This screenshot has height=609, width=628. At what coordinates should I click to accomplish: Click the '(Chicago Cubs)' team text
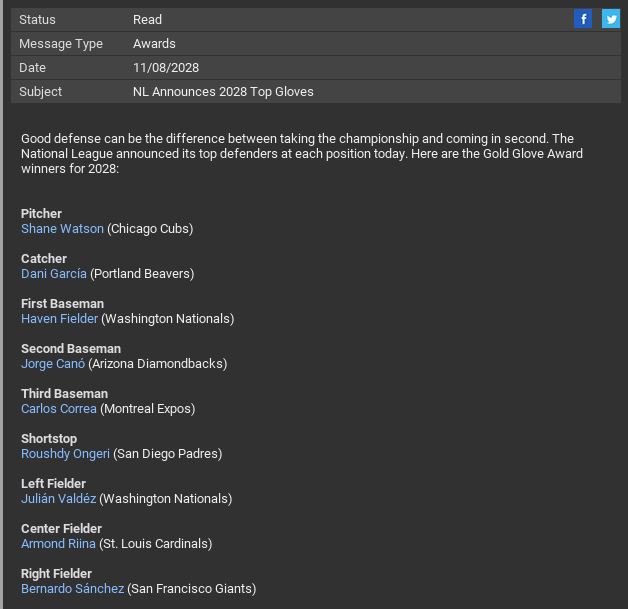coord(150,229)
